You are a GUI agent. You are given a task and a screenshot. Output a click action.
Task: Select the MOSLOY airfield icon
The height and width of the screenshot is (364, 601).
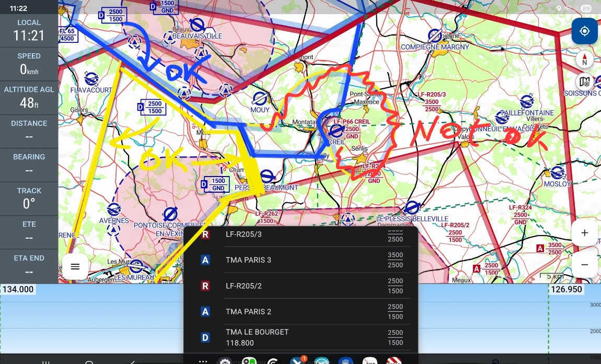click(557, 173)
